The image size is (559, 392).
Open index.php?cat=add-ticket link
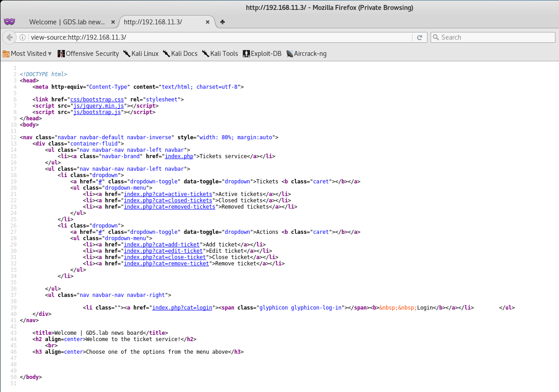(162, 245)
